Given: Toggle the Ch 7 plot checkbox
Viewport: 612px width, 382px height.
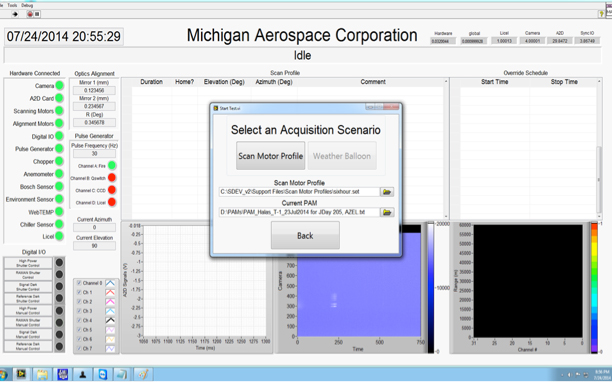Looking at the screenshot, I should pyautogui.click(x=79, y=348).
